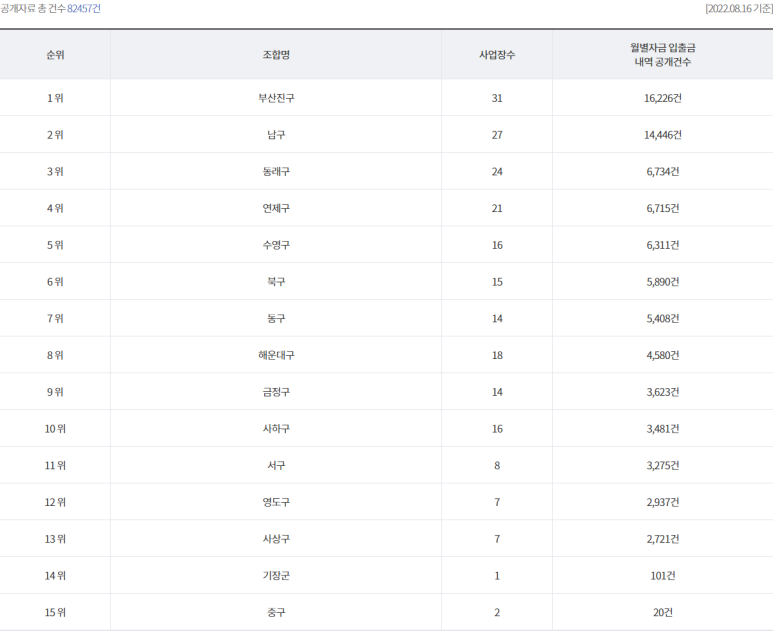The height and width of the screenshot is (631, 773).
Task: Click the 동래구 row name
Action: (x=276, y=172)
